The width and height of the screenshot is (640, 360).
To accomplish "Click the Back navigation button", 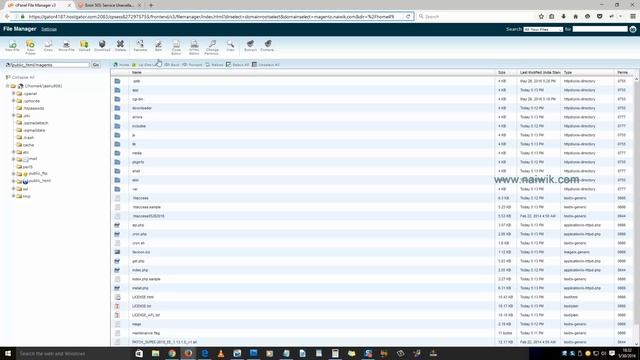I will pos(172,64).
